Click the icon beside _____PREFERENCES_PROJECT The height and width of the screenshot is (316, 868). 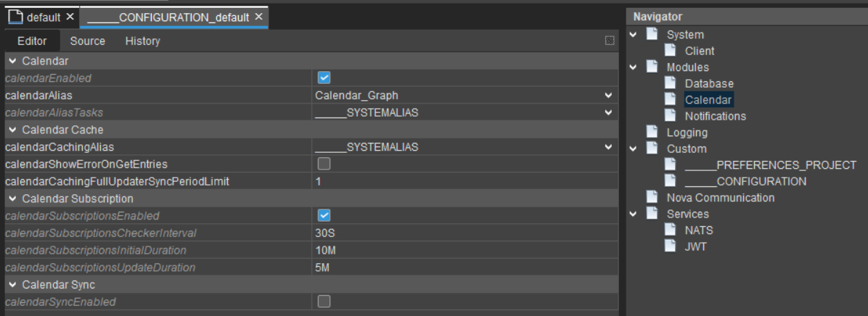tap(670, 165)
